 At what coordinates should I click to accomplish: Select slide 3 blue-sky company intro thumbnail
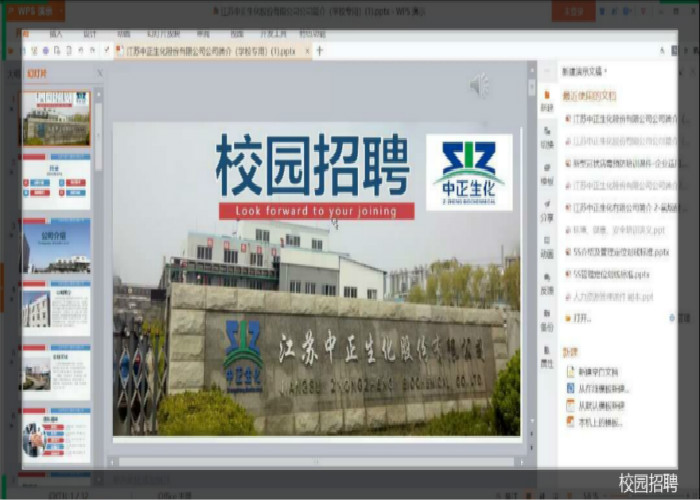click(56, 246)
